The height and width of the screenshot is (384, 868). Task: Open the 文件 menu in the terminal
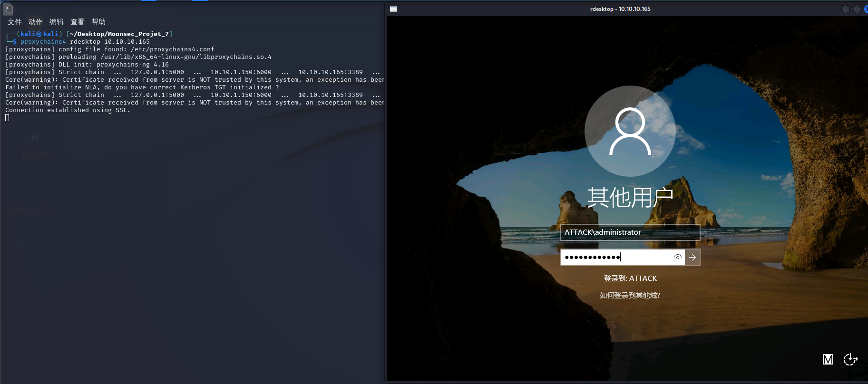point(15,22)
